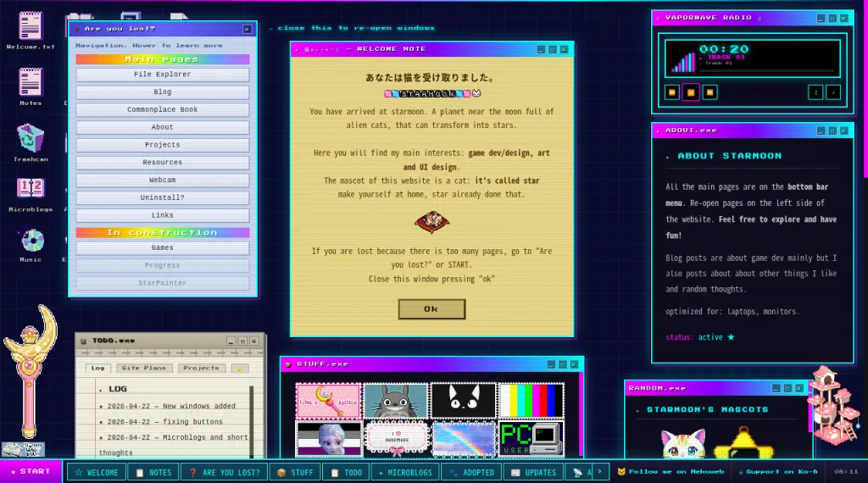This screenshot has width=868, height=483.
Task: Minimize the ABOUT.exe window
Action: [821, 131]
